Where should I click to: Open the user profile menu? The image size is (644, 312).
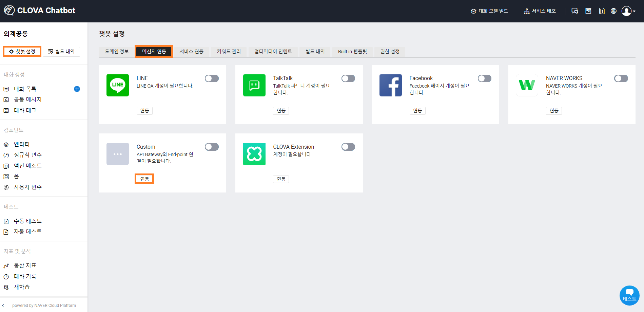628,11
